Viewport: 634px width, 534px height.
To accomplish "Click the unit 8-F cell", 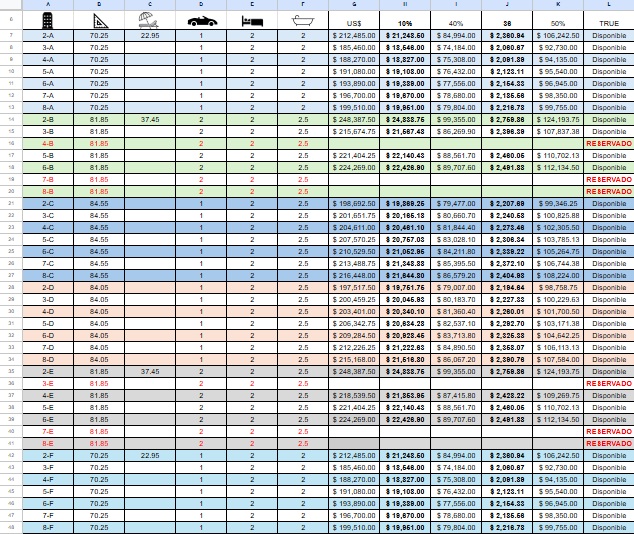I will point(47,527).
